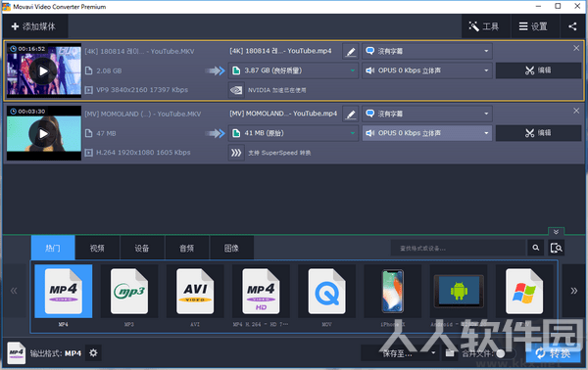Open output format settings gear
The image size is (588, 370).
click(x=93, y=352)
